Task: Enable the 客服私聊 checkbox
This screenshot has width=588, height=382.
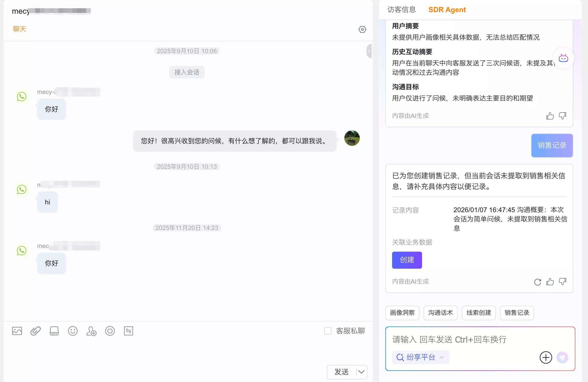Action: click(328, 331)
